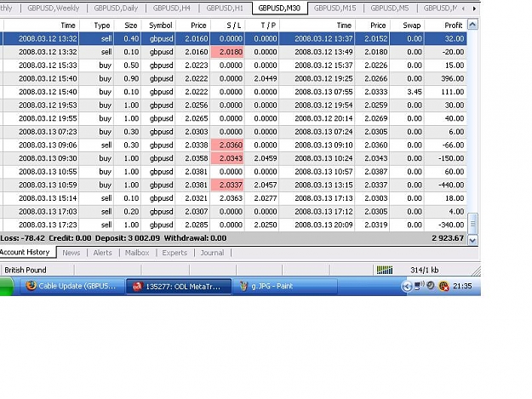Click the scroll up arrow of history table
The width and height of the screenshot is (532, 399).
(472, 25)
